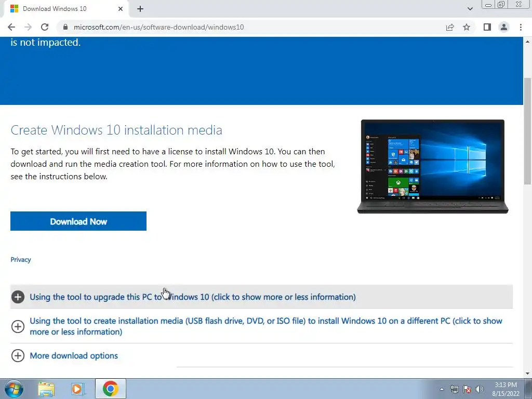Show hidden tray icons arrow
Image resolution: width=532 pixels, height=399 pixels.
[442, 389]
